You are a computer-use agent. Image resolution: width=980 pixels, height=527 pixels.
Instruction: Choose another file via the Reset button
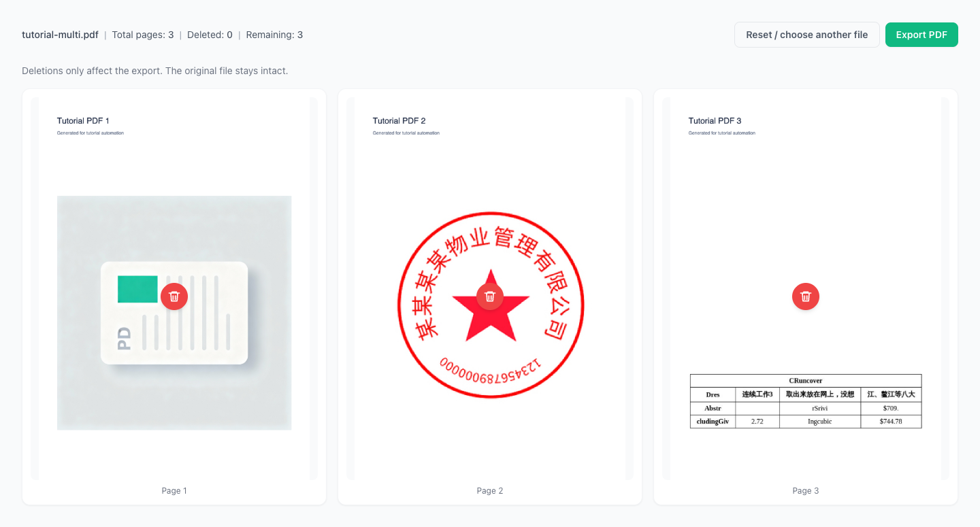pos(806,34)
